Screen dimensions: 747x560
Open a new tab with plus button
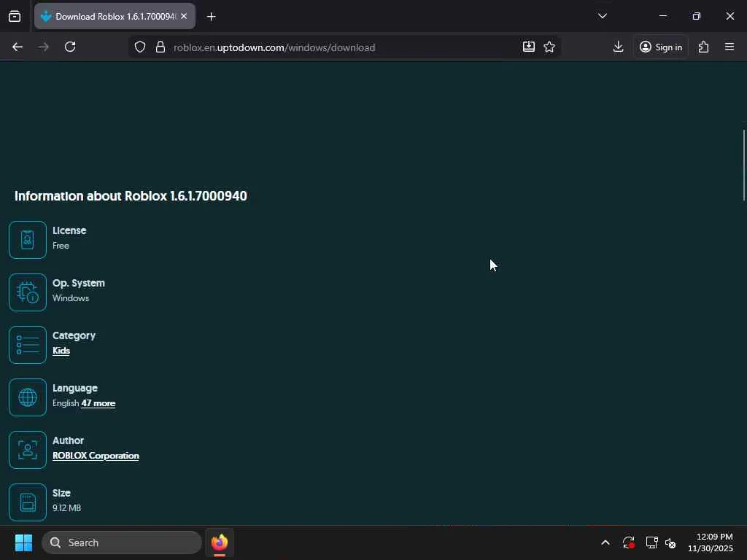(211, 17)
